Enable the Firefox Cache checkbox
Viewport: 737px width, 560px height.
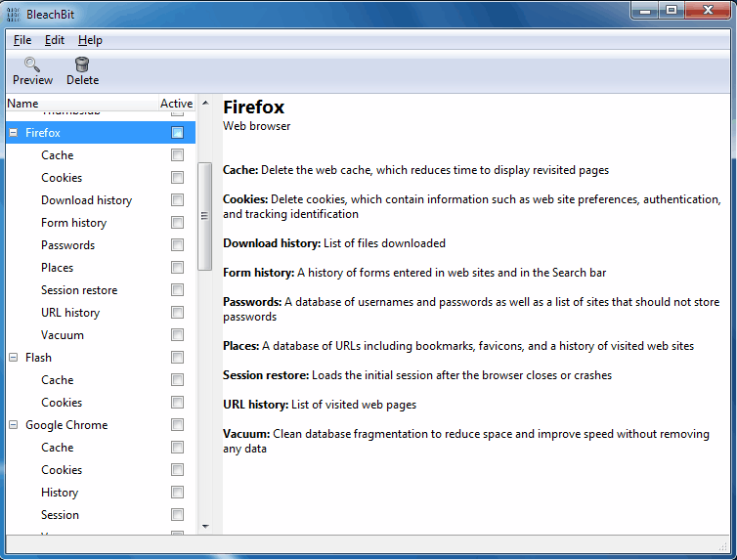tap(177, 155)
